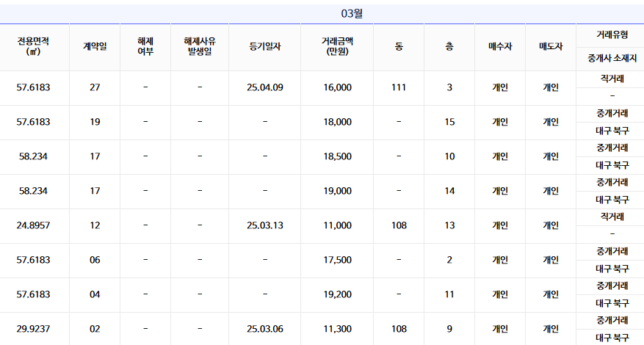Click the 11,000 transaction amount
The height and width of the screenshot is (345, 644).
coord(337,225)
